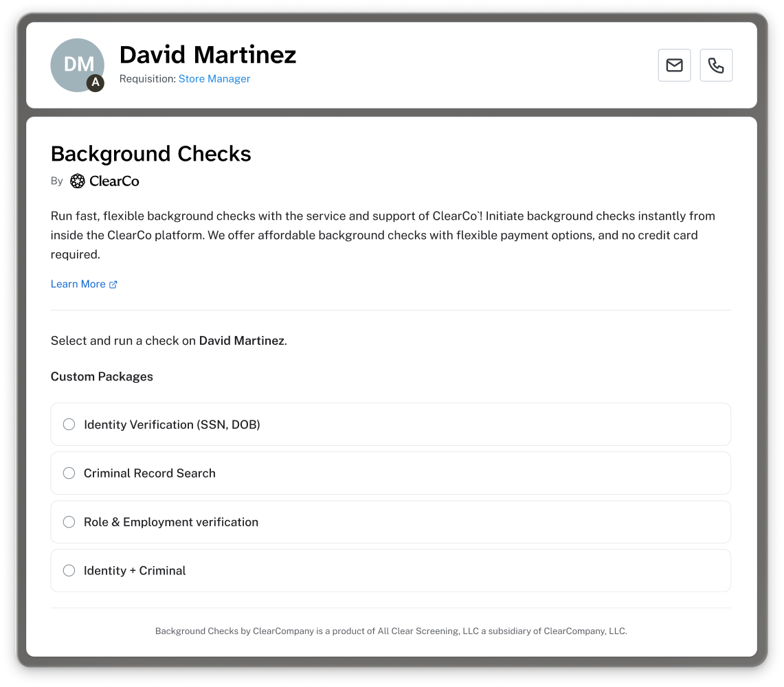Click the Identity Verification package row
This screenshot has height=687, width=784.
point(390,424)
